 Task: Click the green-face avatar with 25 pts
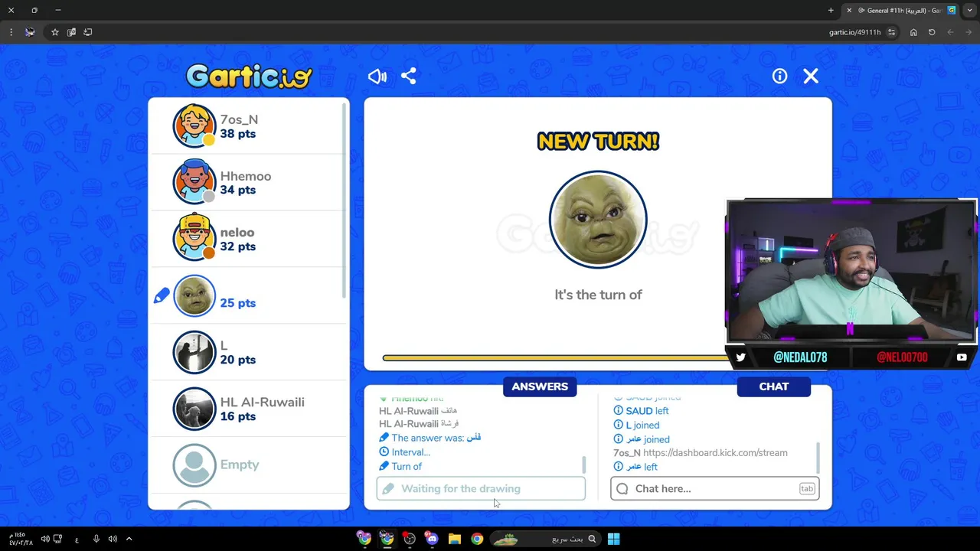pos(194,295)
